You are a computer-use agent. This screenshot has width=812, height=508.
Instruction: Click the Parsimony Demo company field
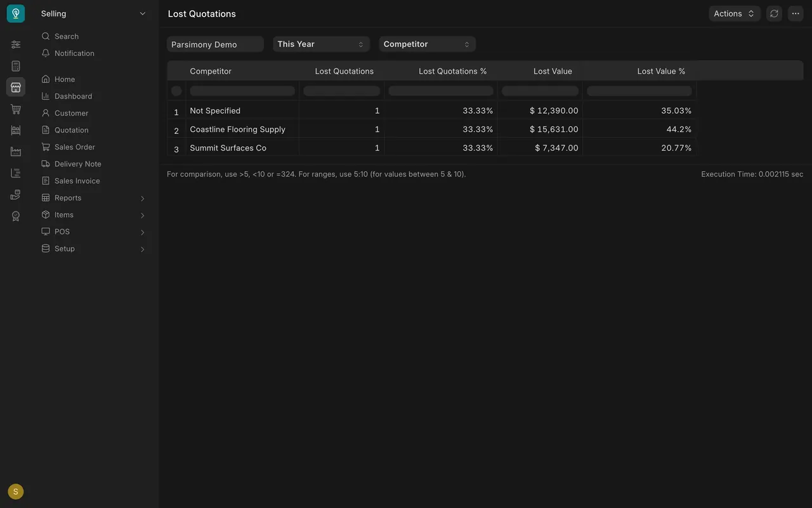(215, 44)
